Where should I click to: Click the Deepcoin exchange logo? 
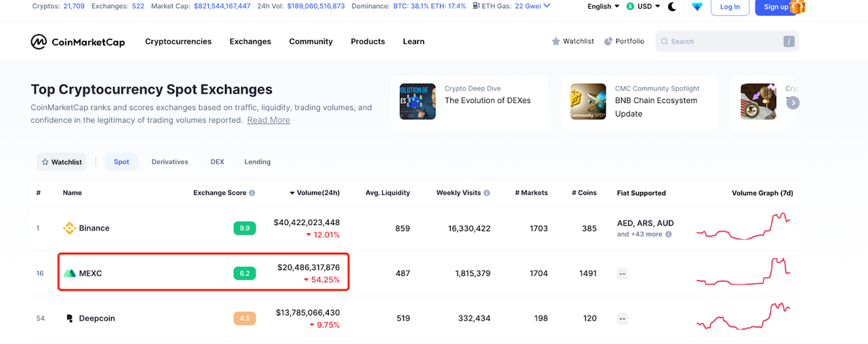click(x=69, y=318)
